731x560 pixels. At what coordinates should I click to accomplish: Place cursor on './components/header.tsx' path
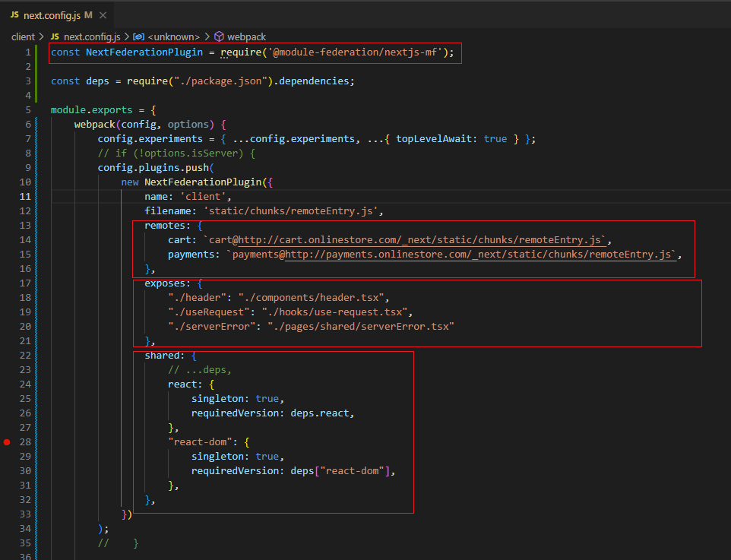tap(313, 297)
